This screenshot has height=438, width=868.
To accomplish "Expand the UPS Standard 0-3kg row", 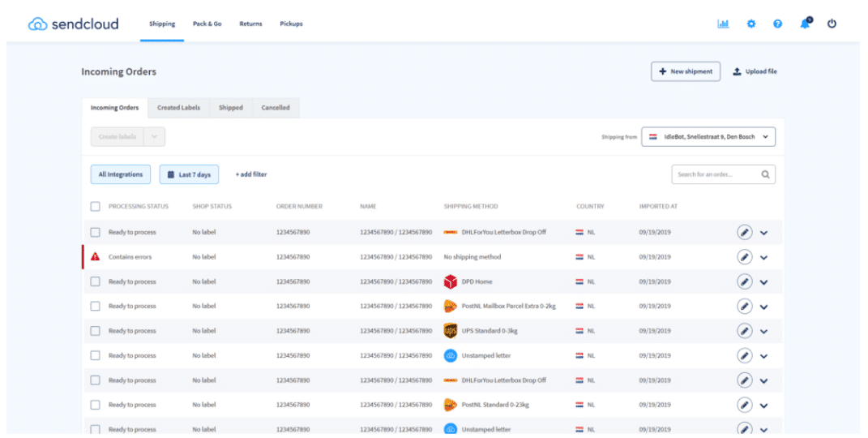I will 764,332.
